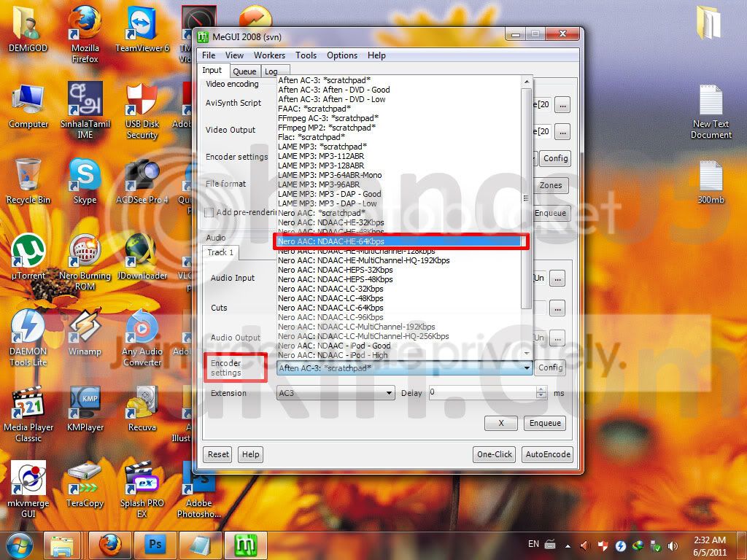Open mkvmerge GUI shortcut
The image size is (747, 560).
tap(28, 489)
